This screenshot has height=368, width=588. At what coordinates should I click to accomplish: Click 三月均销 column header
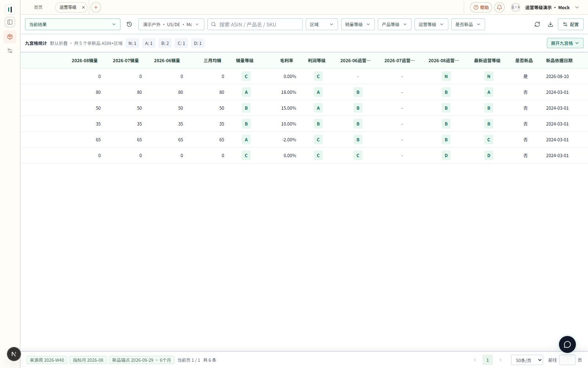click(x=212, y=60)
